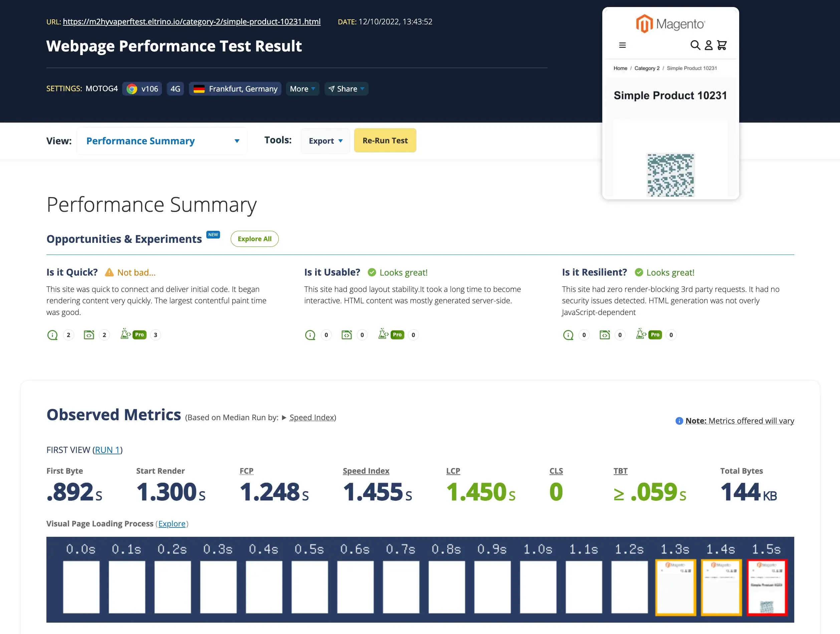The width and height of the screenshot is (840, 634).
Task: Open the Export tools dropdown
Action: coord(325,141)
